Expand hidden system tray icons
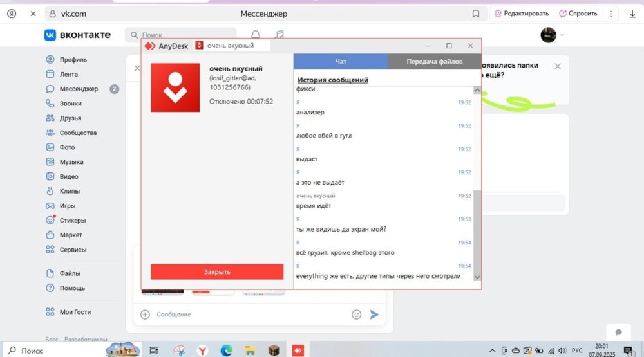This screenshot has width=644, height=357. [x=492, y=351]
